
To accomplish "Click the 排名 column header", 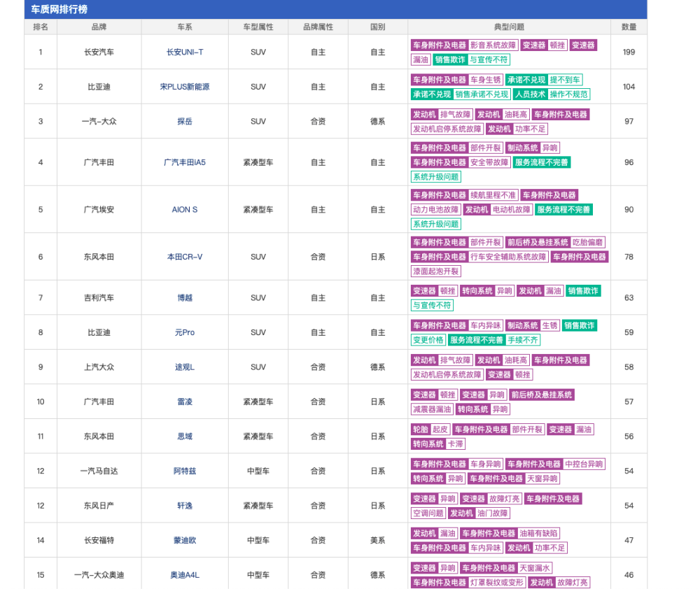I will pos(41,27).
